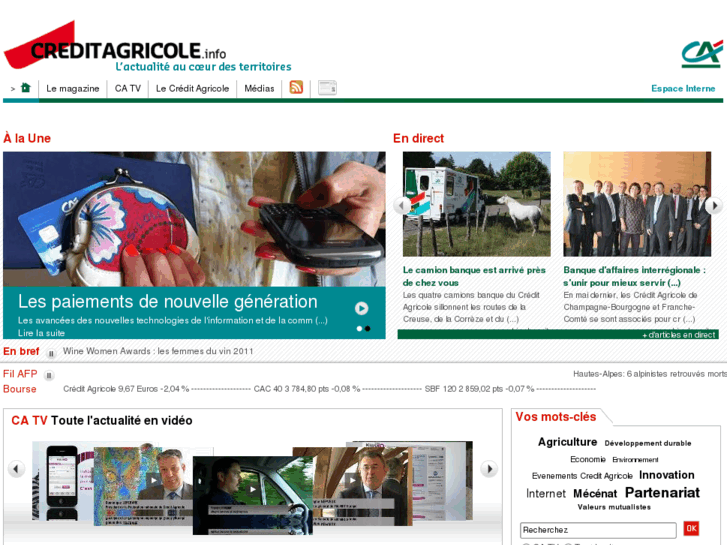Click Lire la suite link
Screen dimensions: 727x545
(41, 333)
